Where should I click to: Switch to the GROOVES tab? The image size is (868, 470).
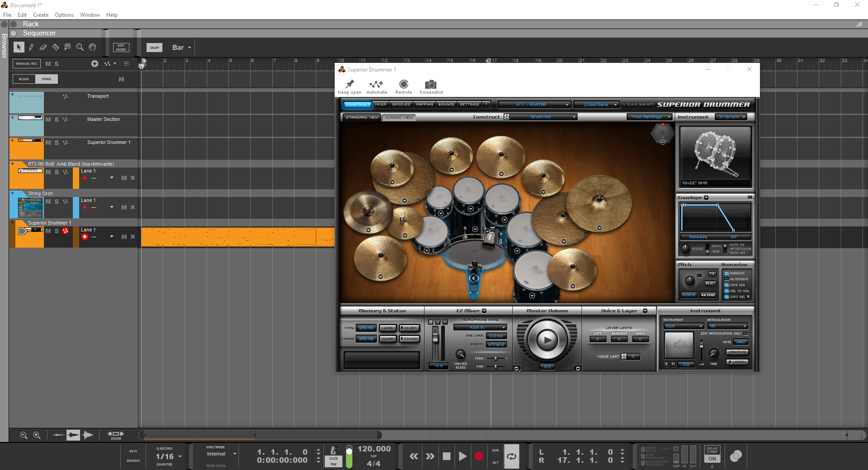(401, 105)
